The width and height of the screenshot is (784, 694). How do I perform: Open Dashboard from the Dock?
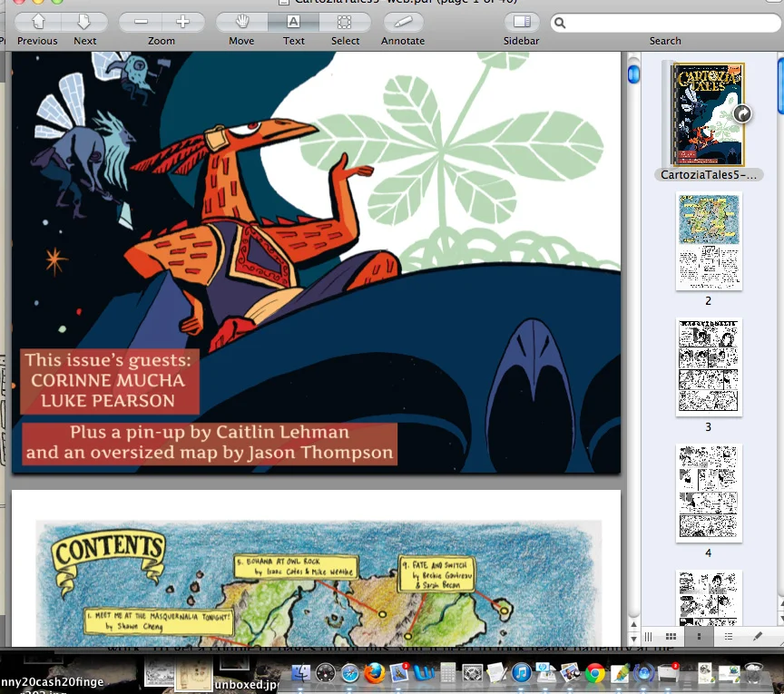pyautogui.click(x=326, y=673)
